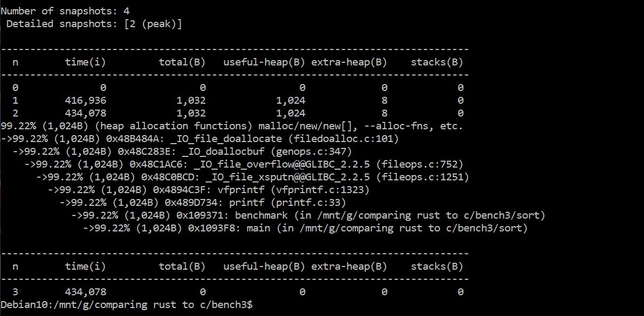
Task: Click the printf (printf.c:33) frame
Action: coord(202,203)
